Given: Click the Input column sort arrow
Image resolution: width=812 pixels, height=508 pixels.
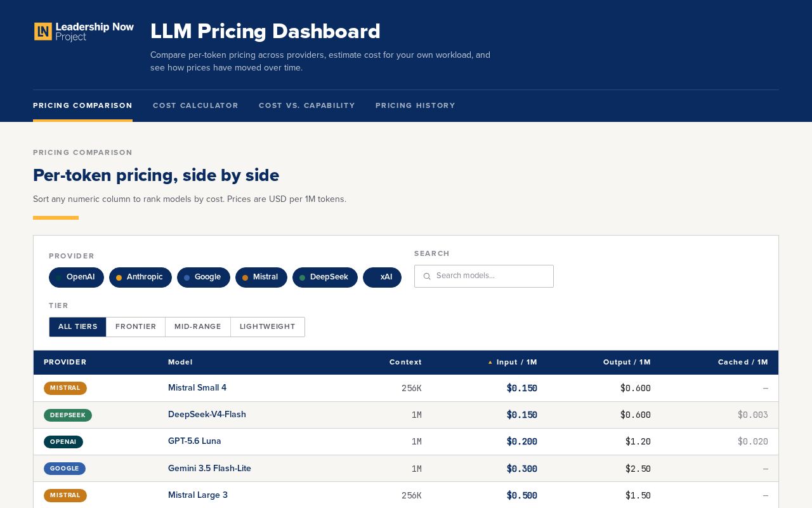Looking at the screenshot, I should coord(490,363).
